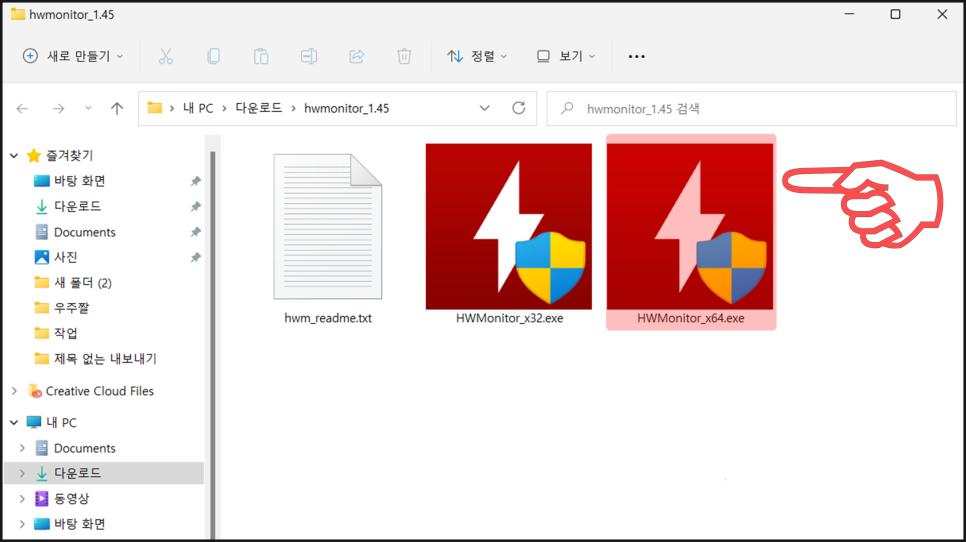Collapse the 내 PC tree node
The width and height of the screenshot is (966, 542).
[x=14, y=423]
